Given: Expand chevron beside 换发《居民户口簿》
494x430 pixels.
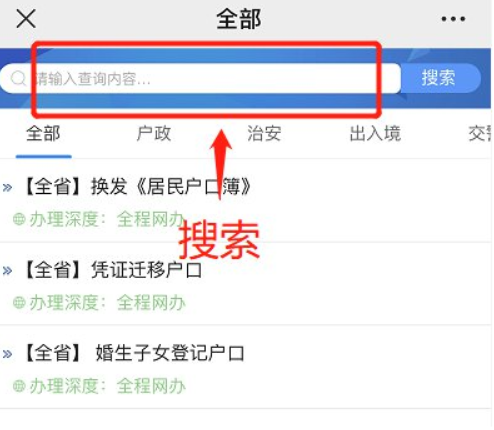Looking at the screenshot, I should pos(7,188).
